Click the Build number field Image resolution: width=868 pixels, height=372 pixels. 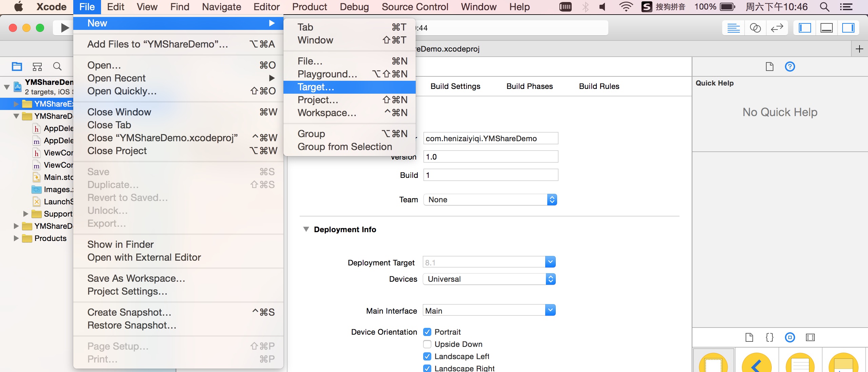point(491,175)
